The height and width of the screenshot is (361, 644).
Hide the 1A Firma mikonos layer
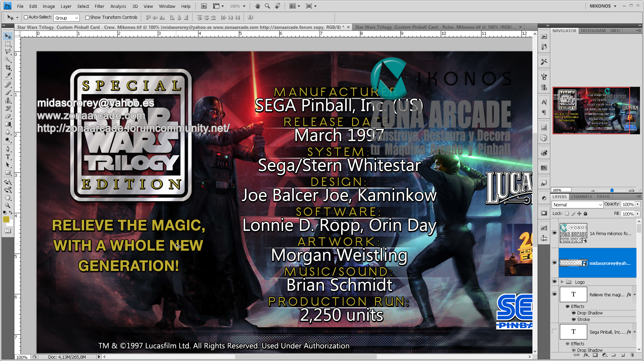coord(554,233)
